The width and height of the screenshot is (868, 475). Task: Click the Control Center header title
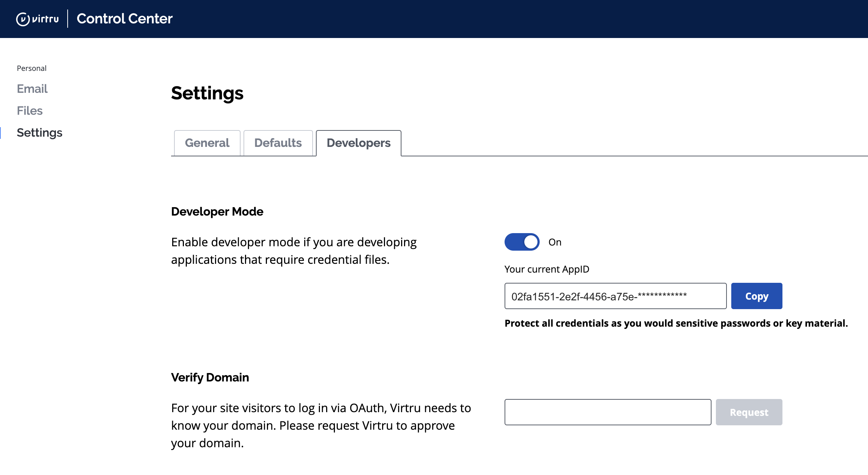click(124, 19)
